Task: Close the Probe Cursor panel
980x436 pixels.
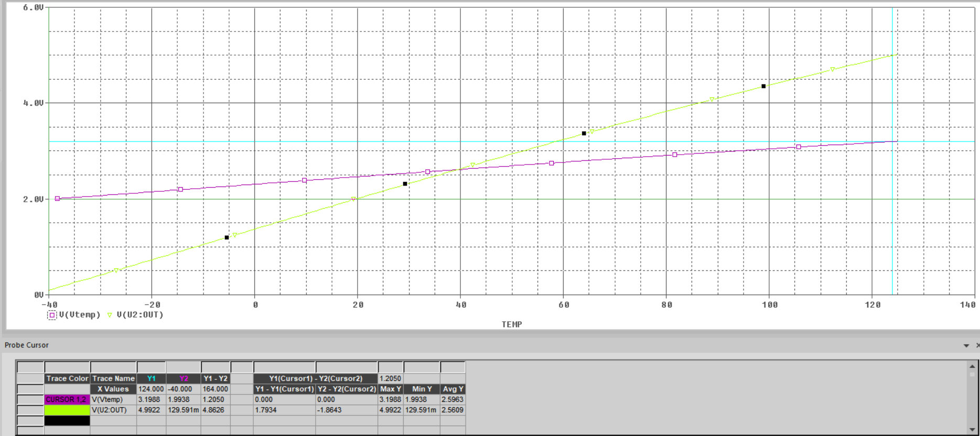Action: (977, 345)
